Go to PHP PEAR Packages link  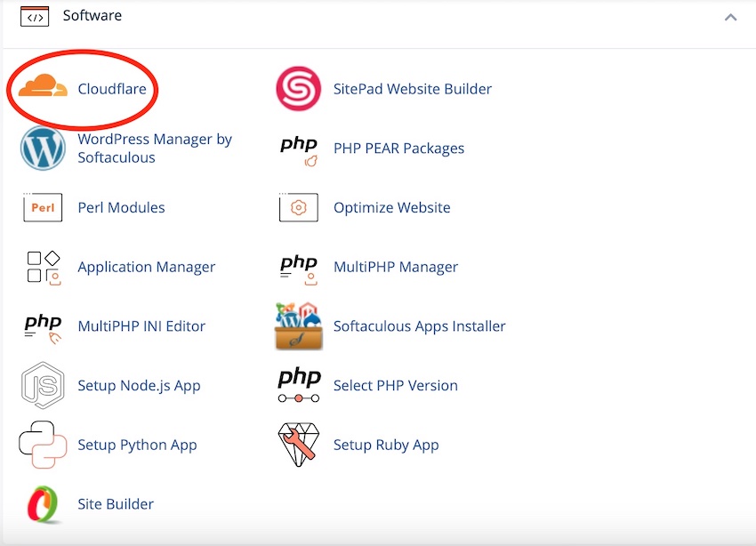pos(398,149)
